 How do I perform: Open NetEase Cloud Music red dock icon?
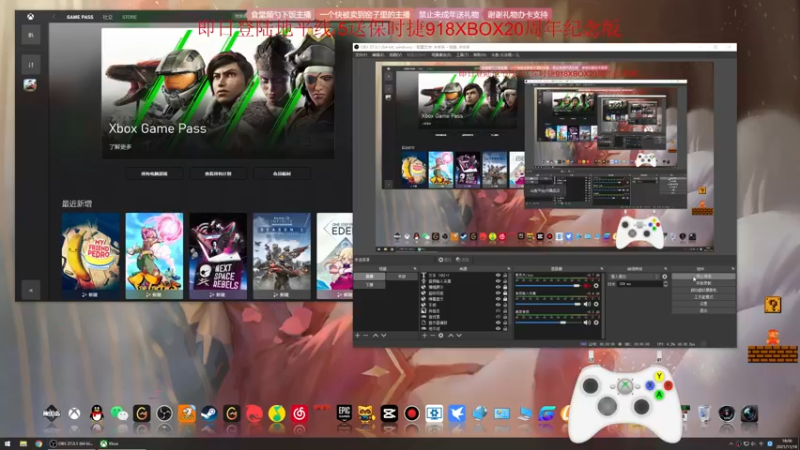(299, 414)
